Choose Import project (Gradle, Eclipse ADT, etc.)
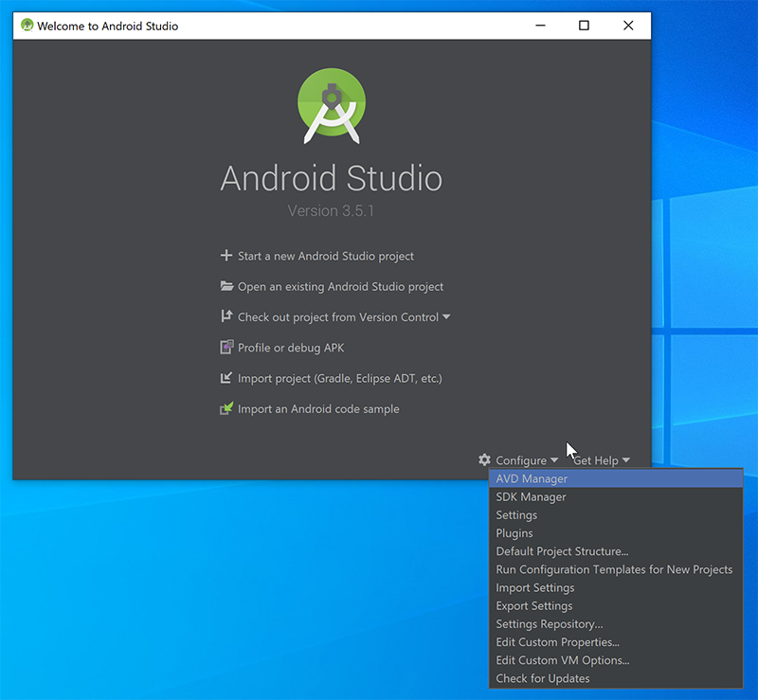Viewport: 758px width, 700px height. click(x=340, y=379)
